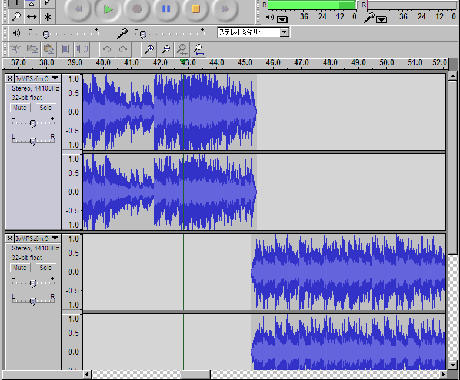
Task: Select the Draw pencil tool
Action: pos(47,3)
